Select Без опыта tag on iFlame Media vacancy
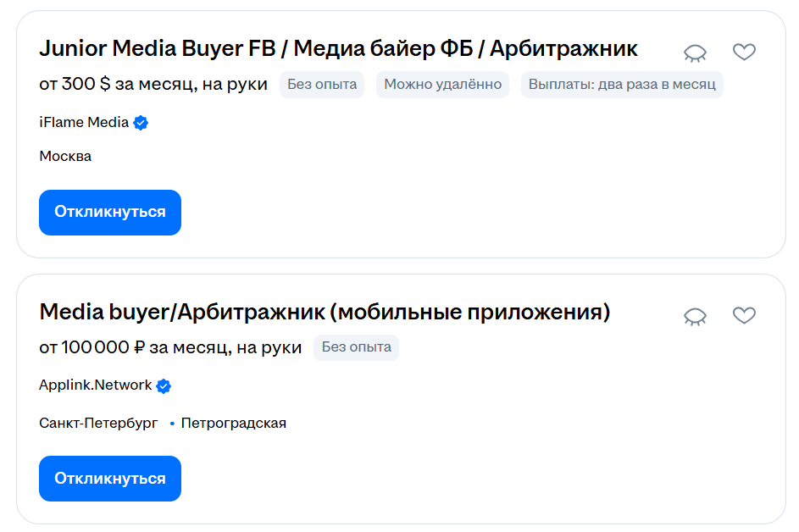Image resolution: width=799 pixels, height=532 pixels. pyautogui.click(x=322, y=85)
